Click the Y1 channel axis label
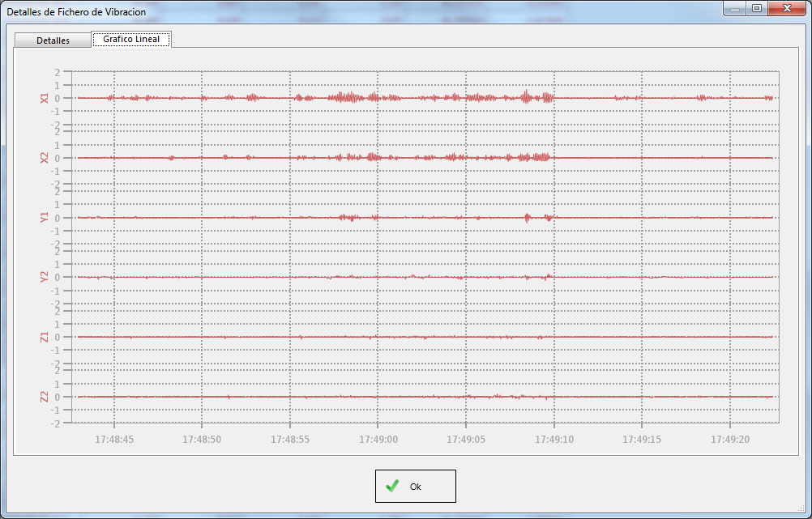This screenshot has height=519, width=812. coord(45,217)
